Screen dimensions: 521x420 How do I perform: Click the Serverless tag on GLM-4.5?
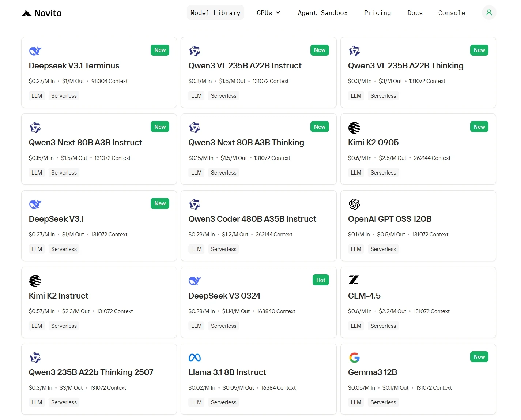[383, 326]
